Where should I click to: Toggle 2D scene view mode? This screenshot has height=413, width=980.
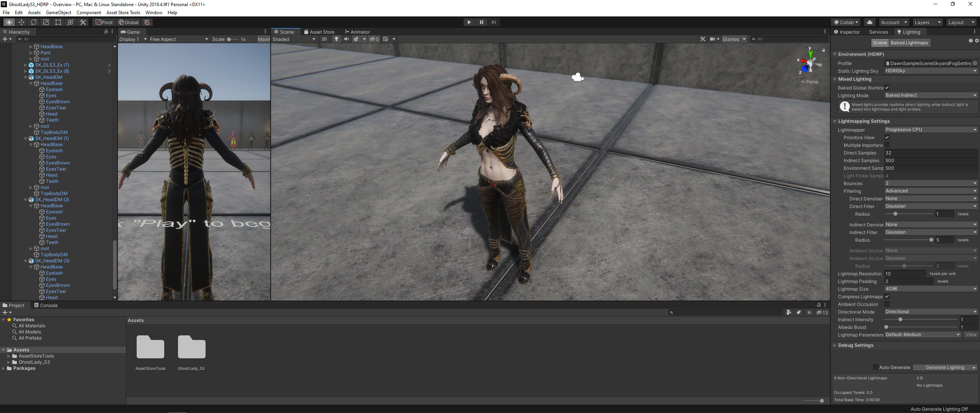[x=324, y=39]
